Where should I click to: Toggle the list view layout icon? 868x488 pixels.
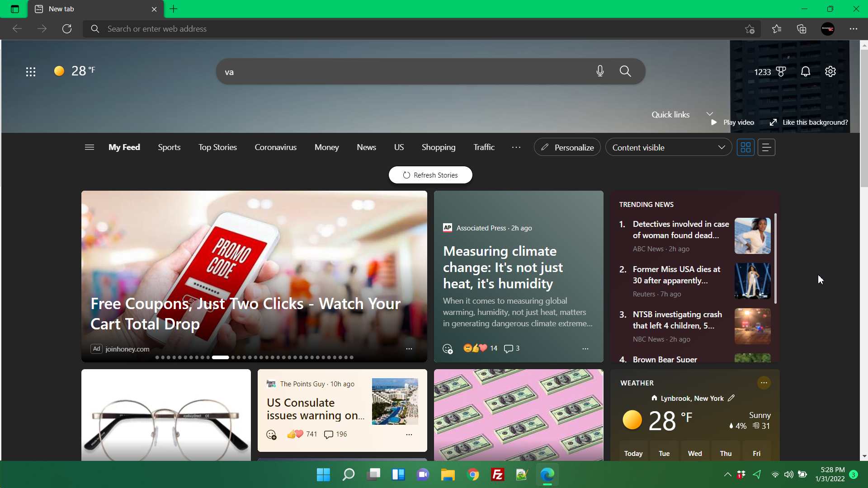click(767, 146)
